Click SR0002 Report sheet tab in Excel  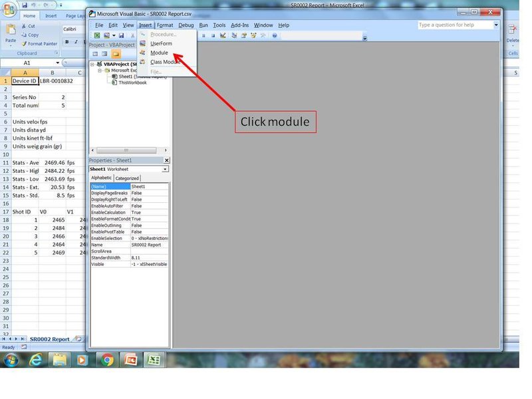49,339
